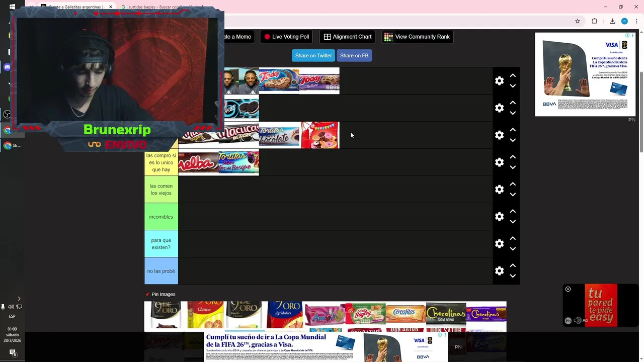Select the 'las comen los viejos' tier label

pos(161,190)
